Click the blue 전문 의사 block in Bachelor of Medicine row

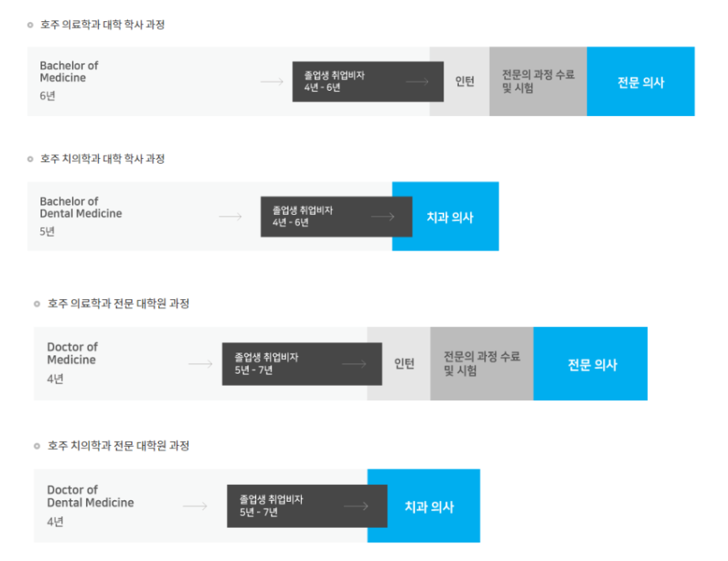point(640,81)
